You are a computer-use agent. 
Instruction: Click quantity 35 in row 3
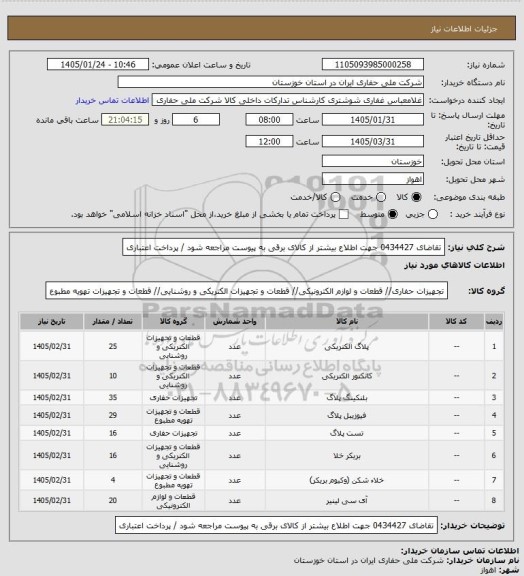pyautogui.click(x=112, y=397)
